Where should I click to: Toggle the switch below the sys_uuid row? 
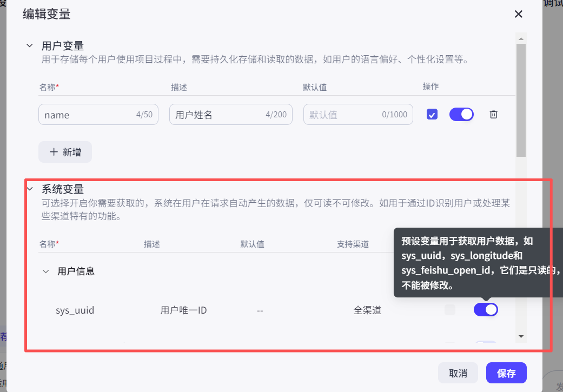coord(485,342)
